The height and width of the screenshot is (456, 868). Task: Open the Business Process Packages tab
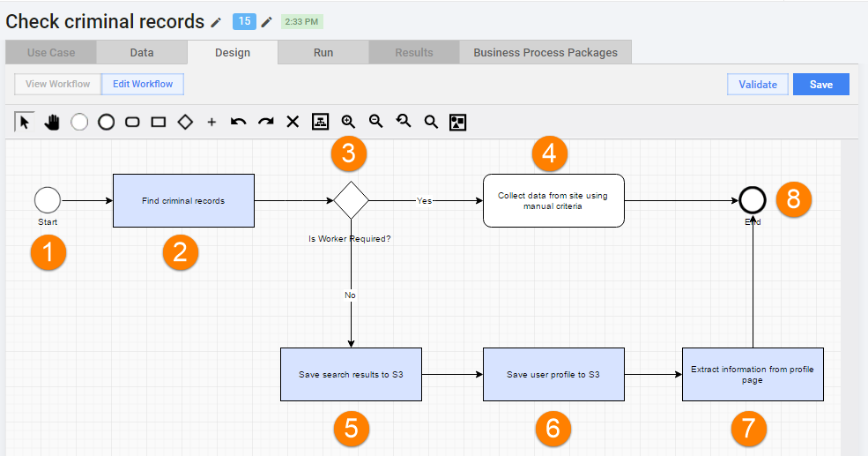[x=545, y=53]
